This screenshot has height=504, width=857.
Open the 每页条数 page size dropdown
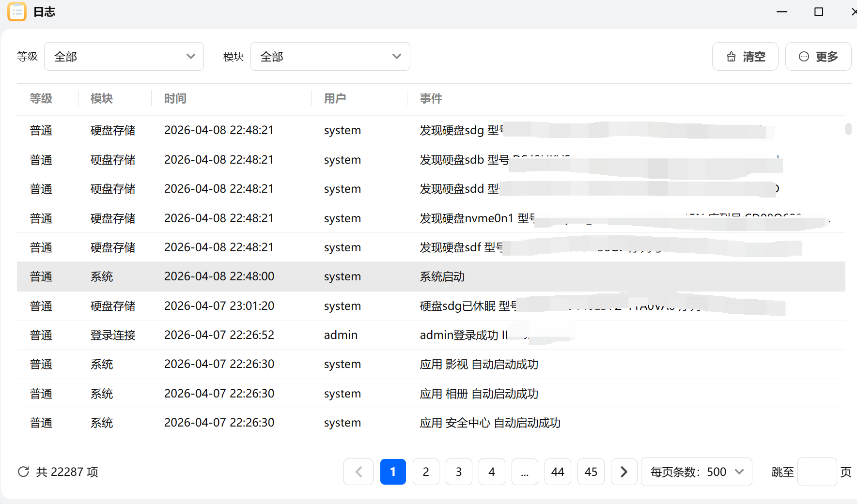(x=696, y=472)
